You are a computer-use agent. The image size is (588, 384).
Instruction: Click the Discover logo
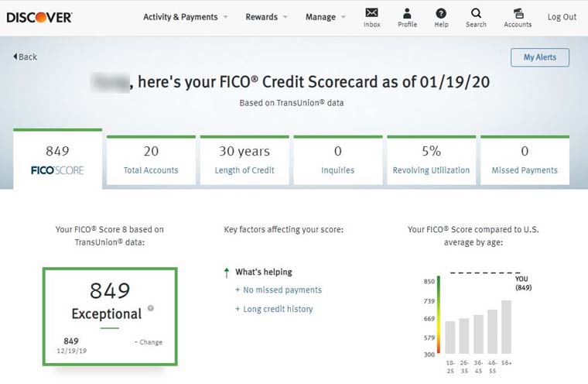point(39,17)
